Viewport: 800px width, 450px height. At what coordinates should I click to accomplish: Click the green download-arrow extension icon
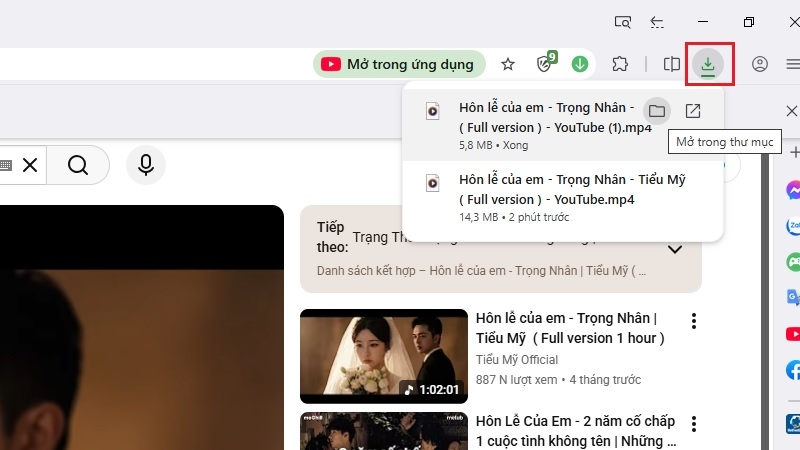tap(580, 64)
